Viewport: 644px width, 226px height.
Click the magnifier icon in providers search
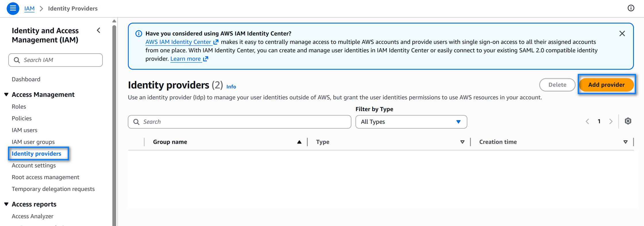pos(136,122)
